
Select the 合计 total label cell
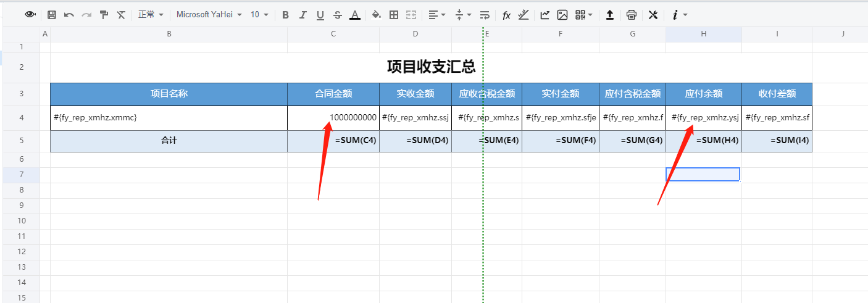tap(169, 141)
